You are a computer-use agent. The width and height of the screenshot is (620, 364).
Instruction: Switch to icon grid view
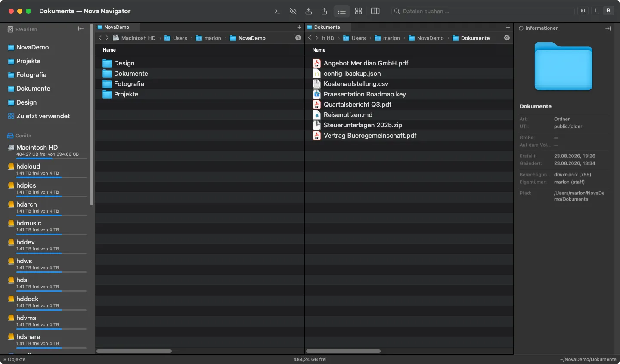point(358,11)
